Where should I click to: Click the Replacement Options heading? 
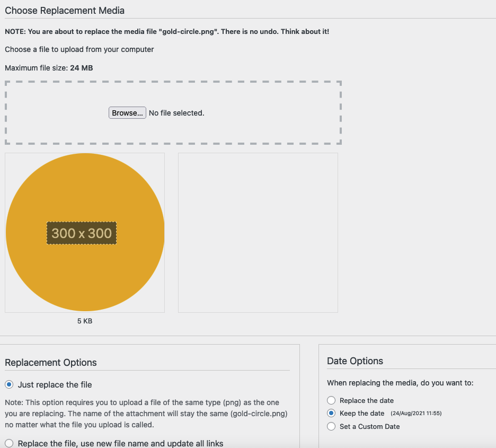(51, 362)
